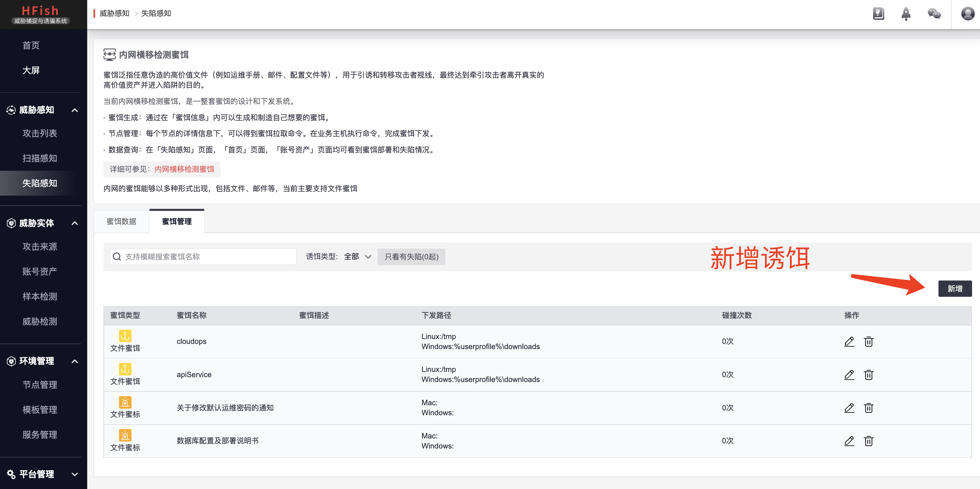Open the 诱饵类型 全部 dropdown
Screen dimensions: 980x489
(x=357, y=257)
